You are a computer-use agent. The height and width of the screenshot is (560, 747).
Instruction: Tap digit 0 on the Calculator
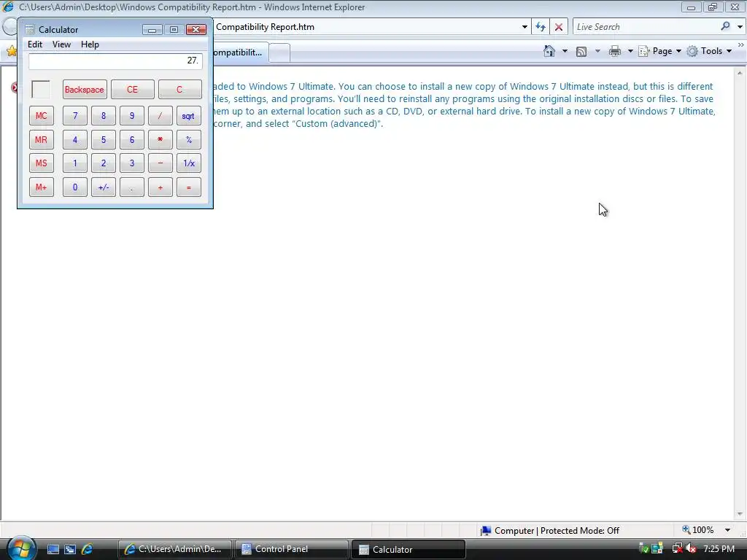pos(75,187)
